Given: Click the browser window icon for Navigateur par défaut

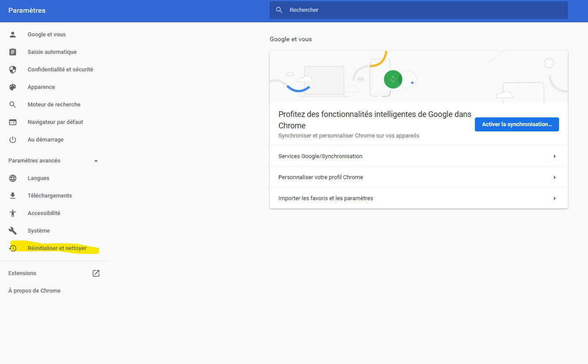Looking at the screenshot, I should (13, 122).
